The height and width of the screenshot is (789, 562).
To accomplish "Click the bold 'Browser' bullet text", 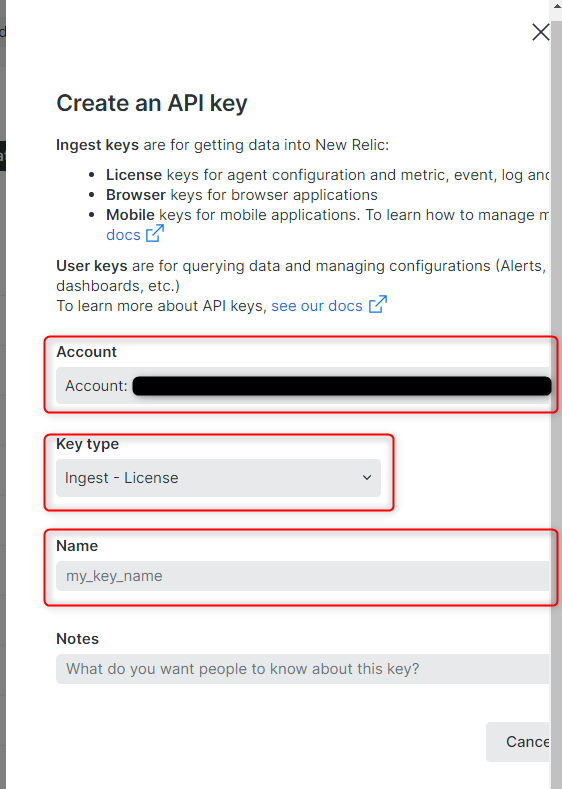I will tap(136, 195).
